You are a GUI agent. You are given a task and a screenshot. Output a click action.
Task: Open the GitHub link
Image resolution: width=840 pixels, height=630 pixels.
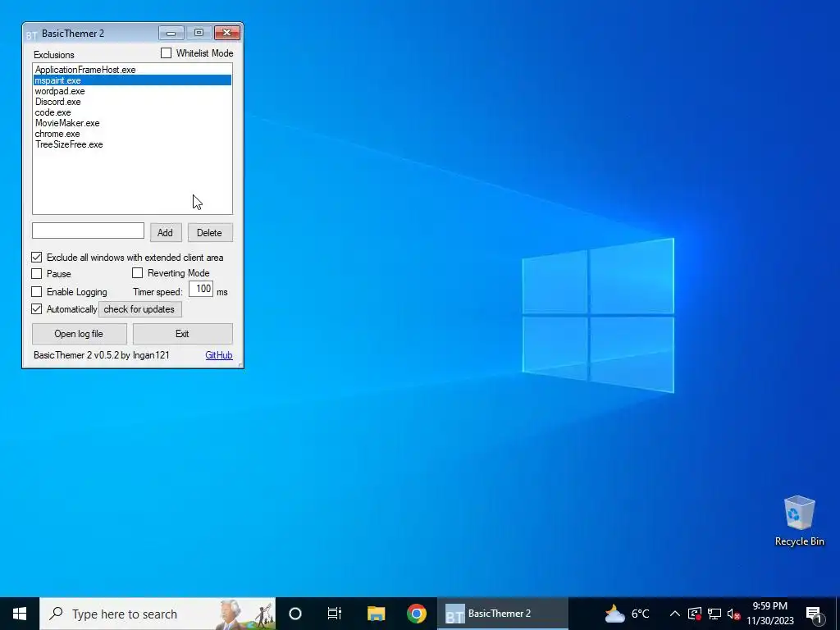tap(218, 355)
